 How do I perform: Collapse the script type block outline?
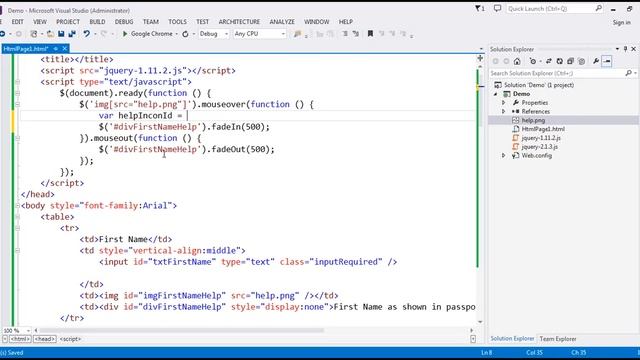click(18, 82)
